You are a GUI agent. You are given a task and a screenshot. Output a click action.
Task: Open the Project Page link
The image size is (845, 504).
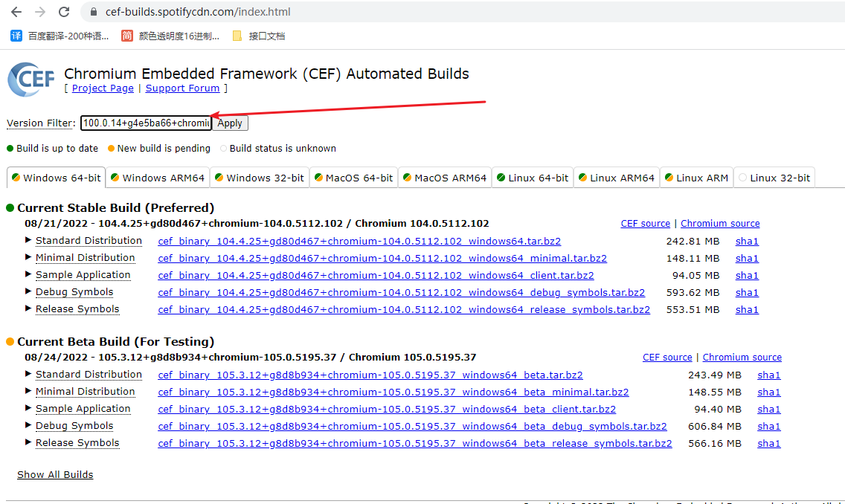pos(103,88)
